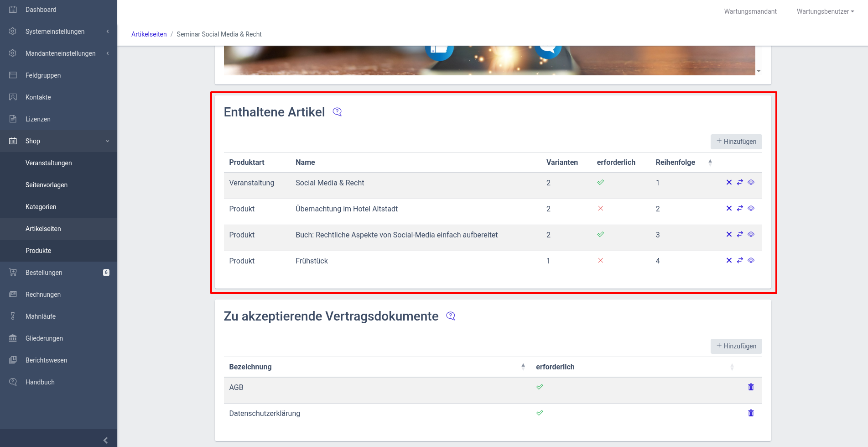The height and width of the screenshot is (447, 868).
Task: Swap the Buch article using arrows icon
Action: point(740,234)
